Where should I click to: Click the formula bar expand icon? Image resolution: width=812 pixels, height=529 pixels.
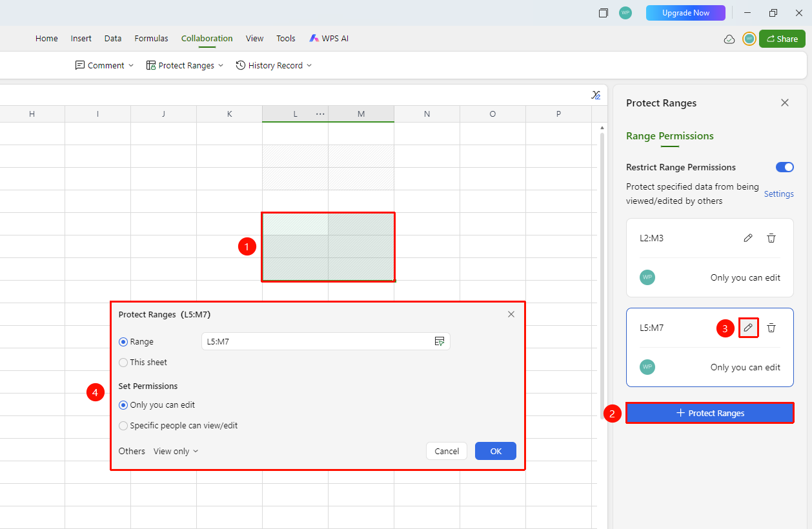(596, 95)
